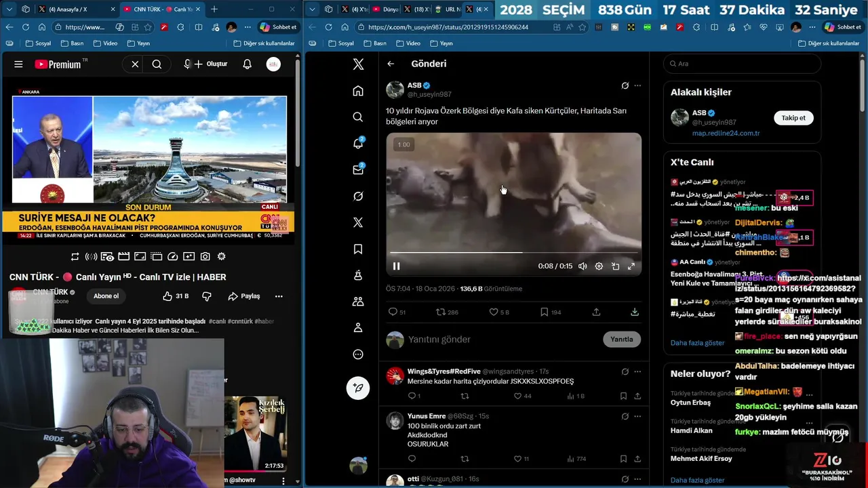Repost the ASB post showing 286

click(447, 312)
